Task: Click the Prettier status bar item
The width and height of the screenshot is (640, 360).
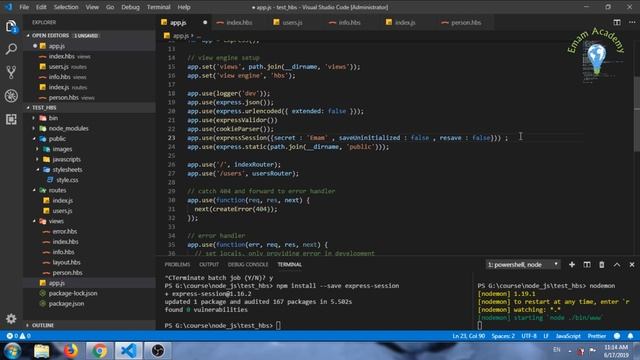Action: tap(596, 336)
